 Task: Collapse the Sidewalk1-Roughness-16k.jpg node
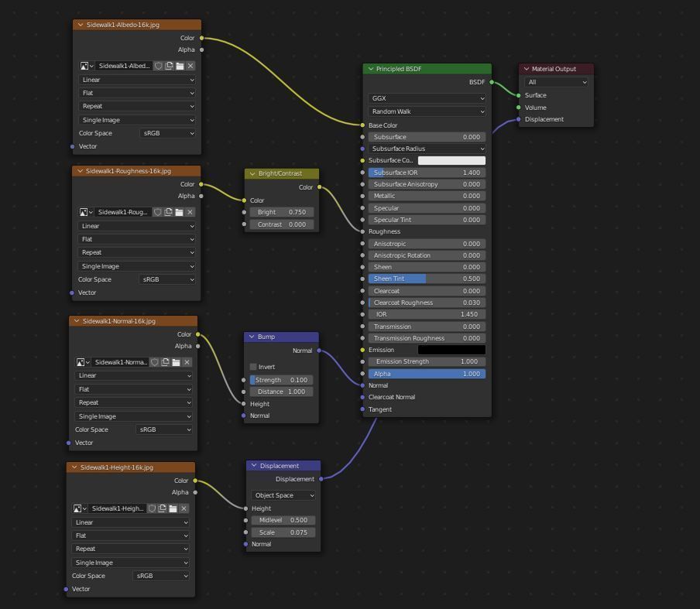coord(80,171)
